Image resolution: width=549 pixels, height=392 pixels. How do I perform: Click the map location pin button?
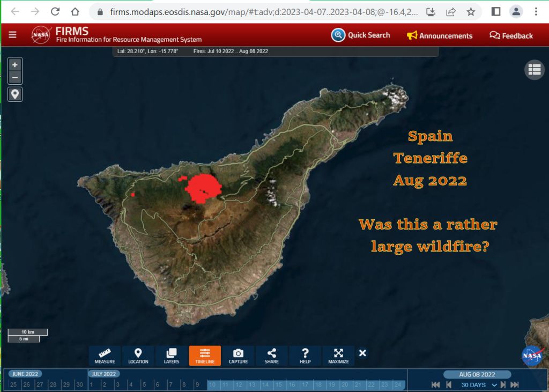tap(15, 94)
